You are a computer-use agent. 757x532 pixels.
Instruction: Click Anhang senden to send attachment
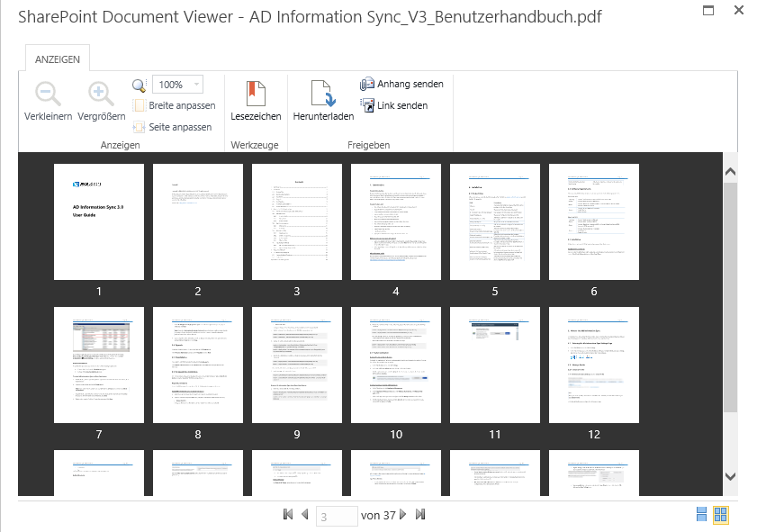pos(401,84)
